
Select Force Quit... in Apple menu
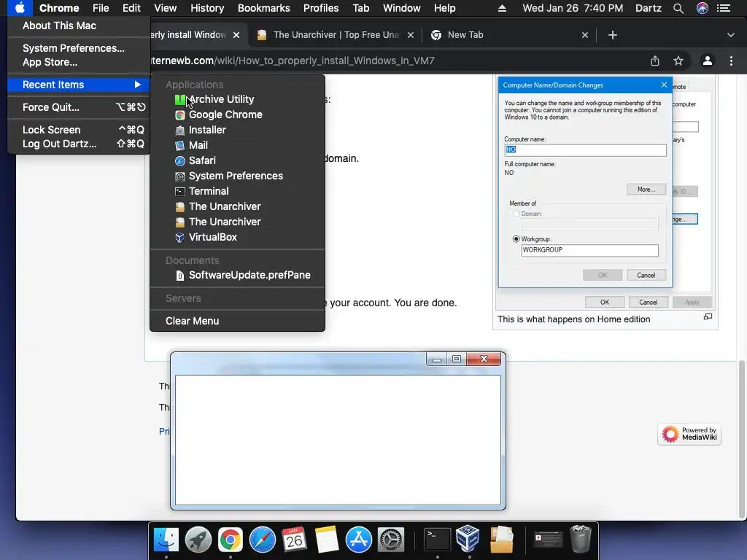tap(79, 107)
